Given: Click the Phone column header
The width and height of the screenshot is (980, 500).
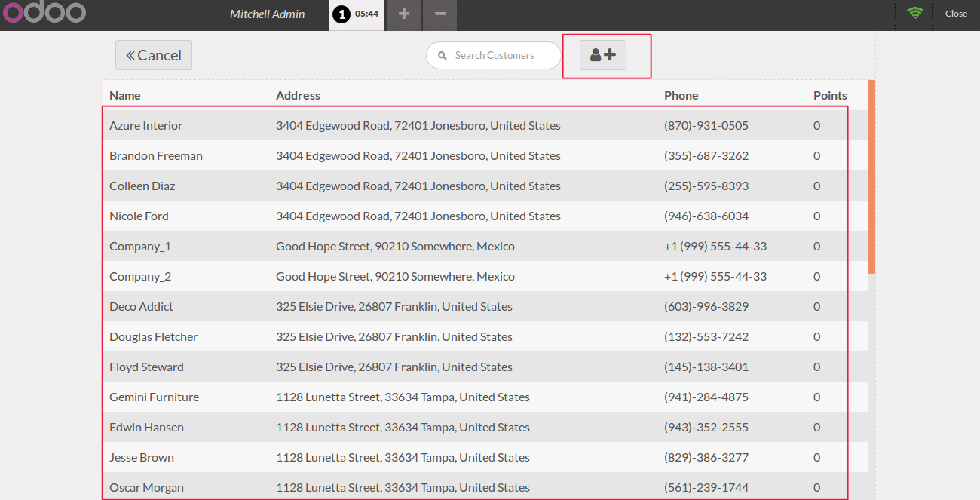Looking at the screenshot, I should 681,95.
